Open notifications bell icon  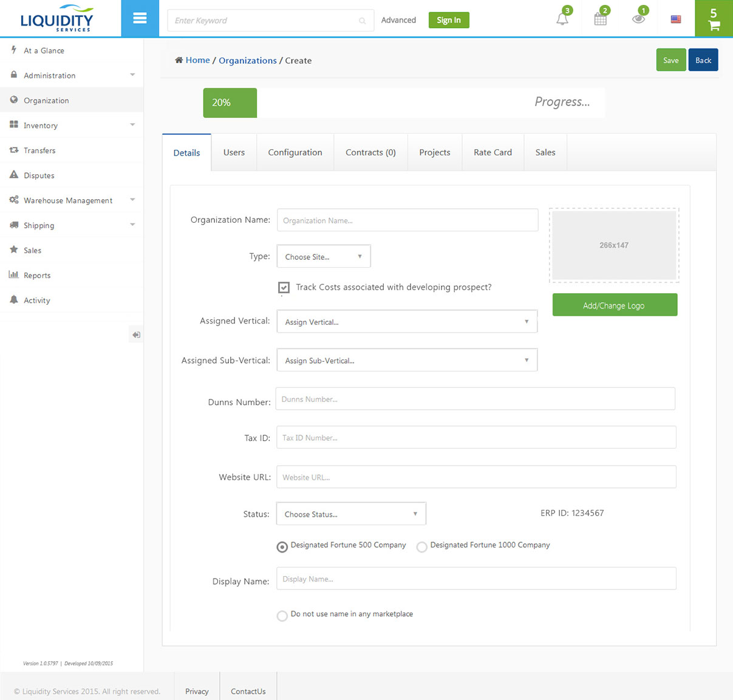562,19
